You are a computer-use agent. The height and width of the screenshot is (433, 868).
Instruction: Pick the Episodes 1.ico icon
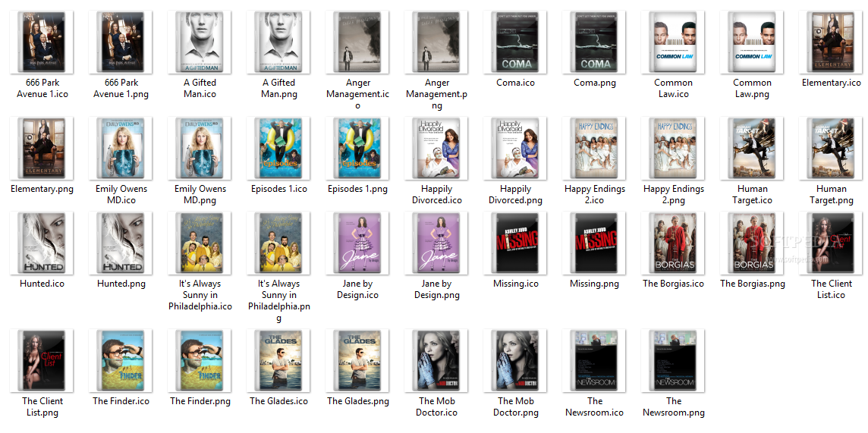coord(278,148)
